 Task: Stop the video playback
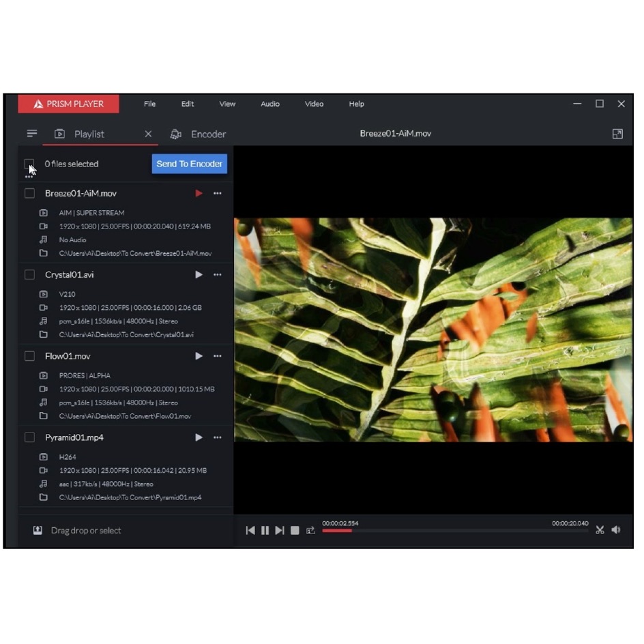pyautogui.click(x=295, y=530)
